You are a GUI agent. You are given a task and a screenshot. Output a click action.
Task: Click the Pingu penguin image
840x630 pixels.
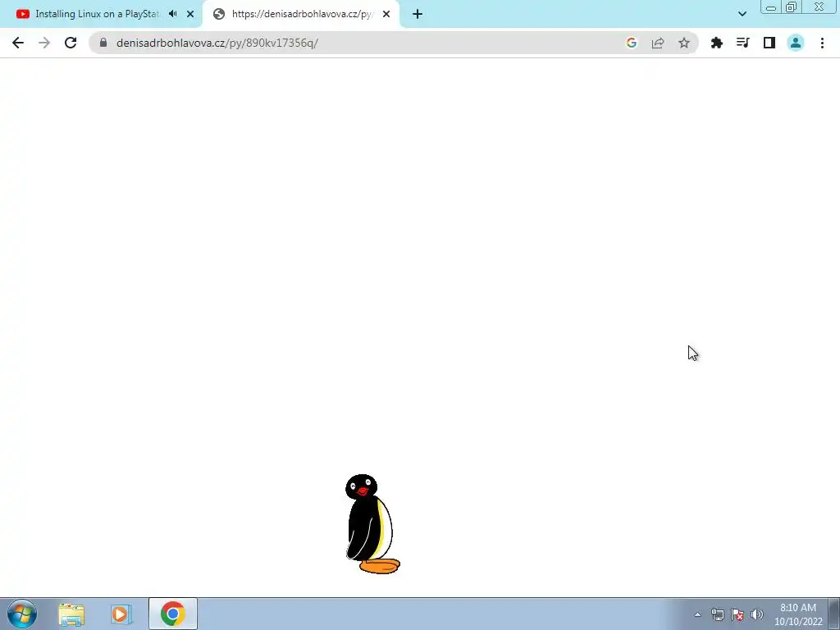(372, 524)
